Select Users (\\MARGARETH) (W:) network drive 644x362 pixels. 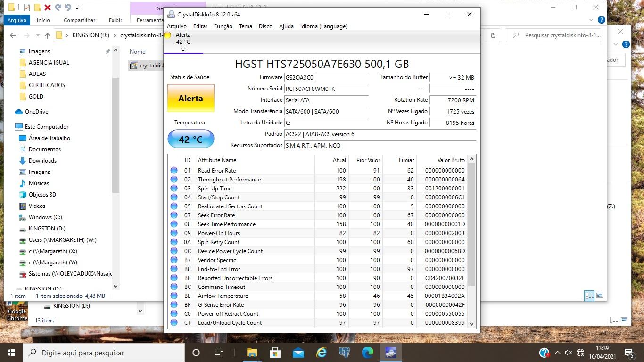(x=62, y=240)
